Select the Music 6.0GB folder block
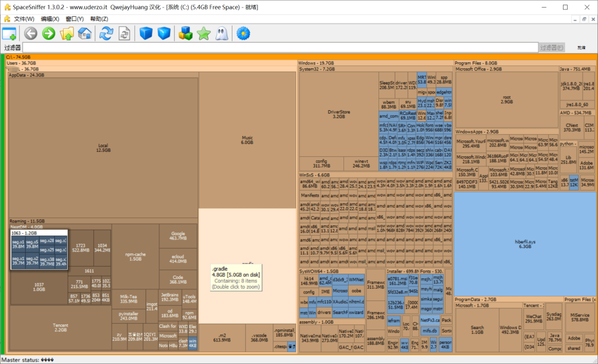Screen dimensions: 598x364 coord(247,140)
